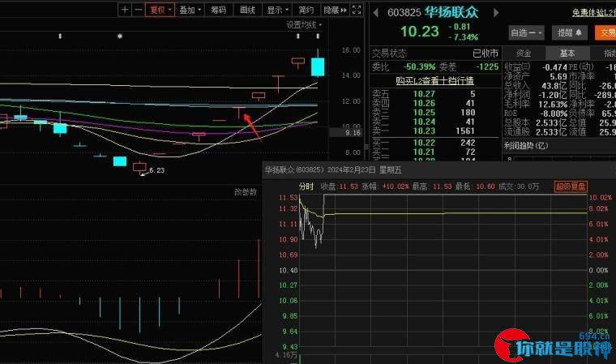Screen dimensions: 616x364
Task: Switch to the 基本 tab
Action: tap(567, 53)
